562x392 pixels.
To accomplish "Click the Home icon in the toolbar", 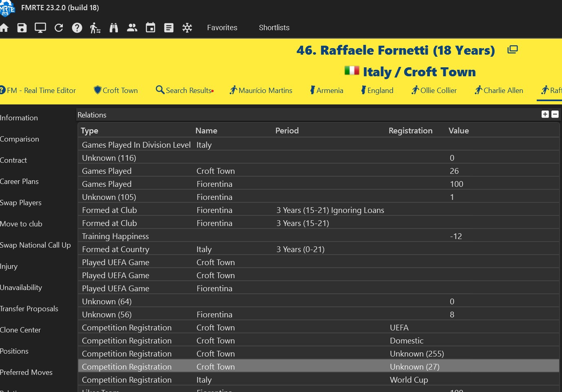I will tap(4, 28).
